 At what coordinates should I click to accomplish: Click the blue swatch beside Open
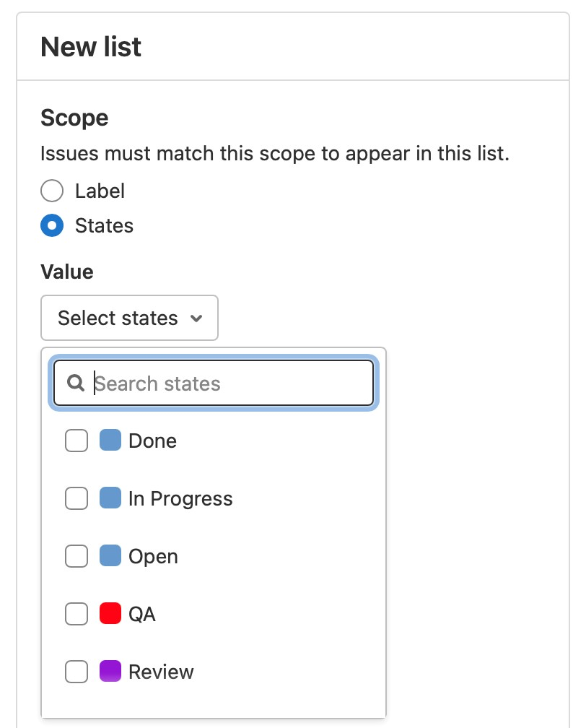tap(110, 556)
